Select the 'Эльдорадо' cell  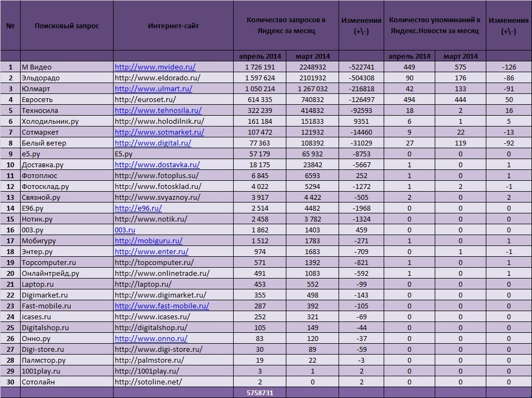(67, 78)
